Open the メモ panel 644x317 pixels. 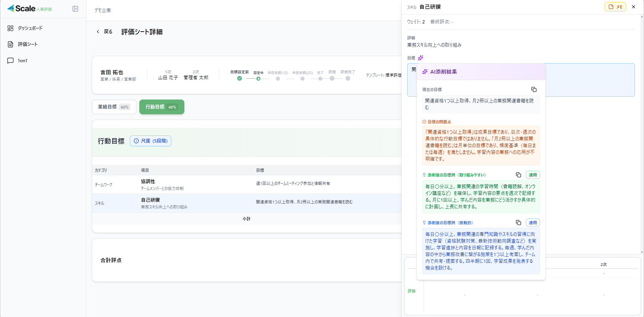point(615,7)
